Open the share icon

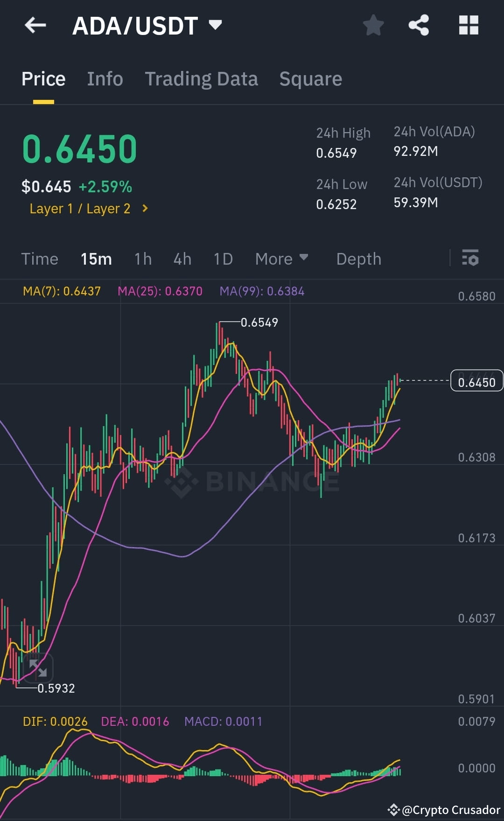coord(419,26)
